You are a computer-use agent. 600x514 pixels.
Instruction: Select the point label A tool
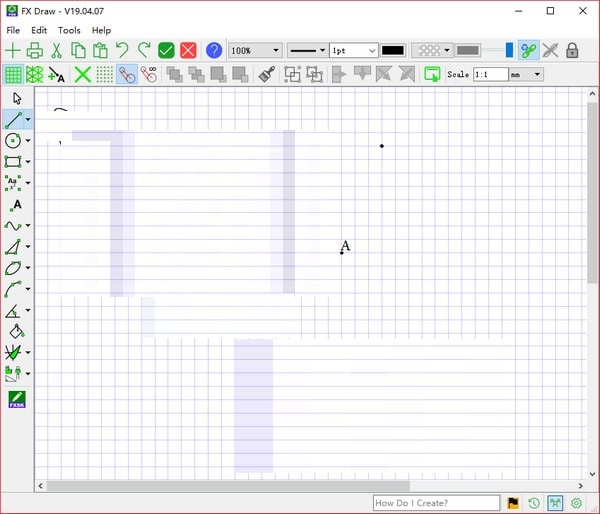16,205
